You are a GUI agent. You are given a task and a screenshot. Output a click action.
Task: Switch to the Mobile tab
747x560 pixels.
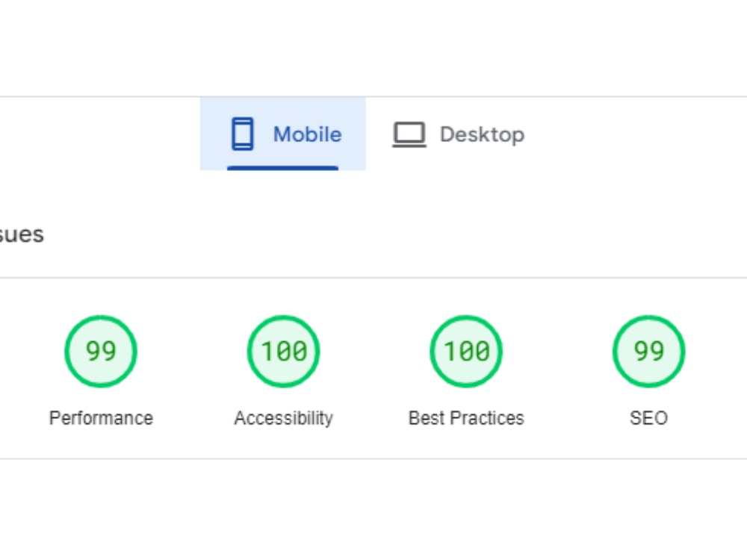(x=283, y=134)
